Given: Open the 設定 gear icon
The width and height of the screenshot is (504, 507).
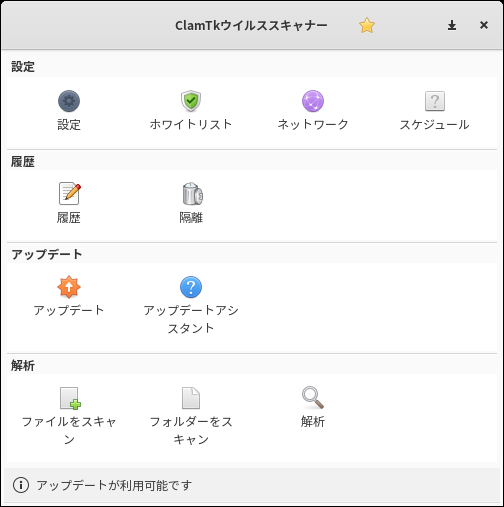Looking at the screenshot, I should tap(69, 101).
